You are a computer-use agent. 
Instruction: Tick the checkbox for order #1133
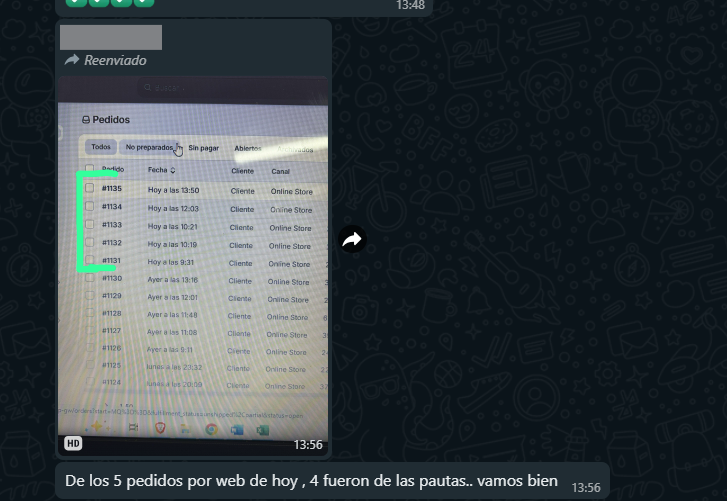[89, 224]
